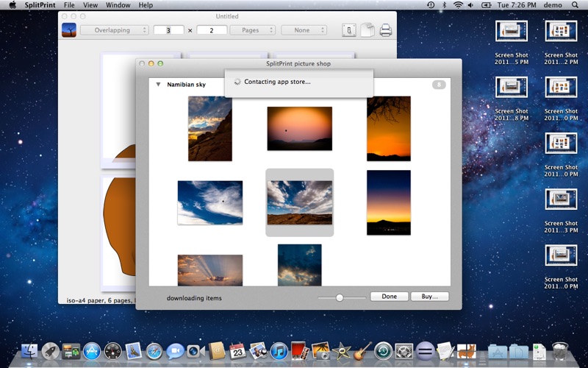Select the rocky cliff sunset thumbnail
The height and width of the screenshot is (368, 588).
pos(210,128)
